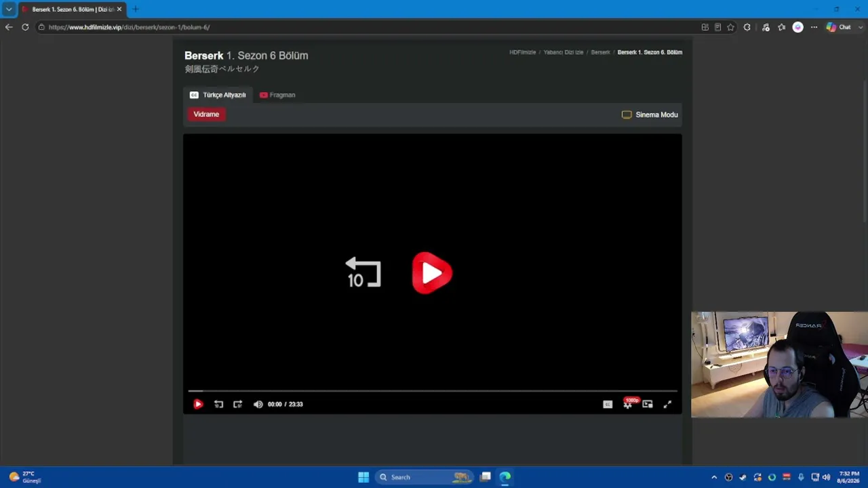The image size is (868, 488).
Task: Open the taskbar volume control
Action: (826, 477)
